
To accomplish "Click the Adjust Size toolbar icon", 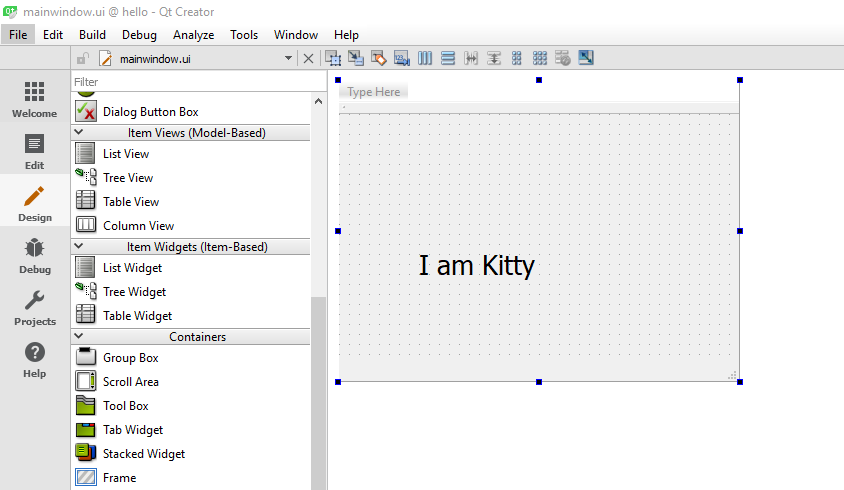I will click(586, 58).
